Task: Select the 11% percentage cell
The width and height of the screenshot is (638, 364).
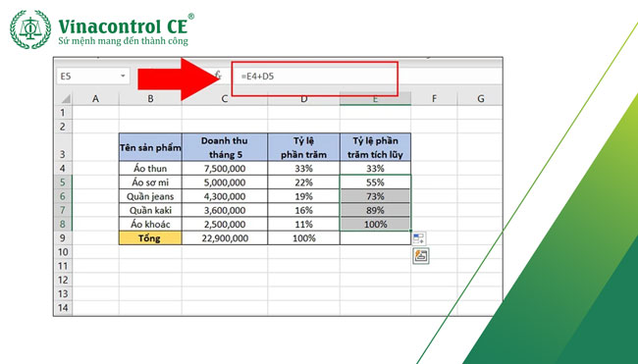Action: pyautogui.click(x=303, y=224)
